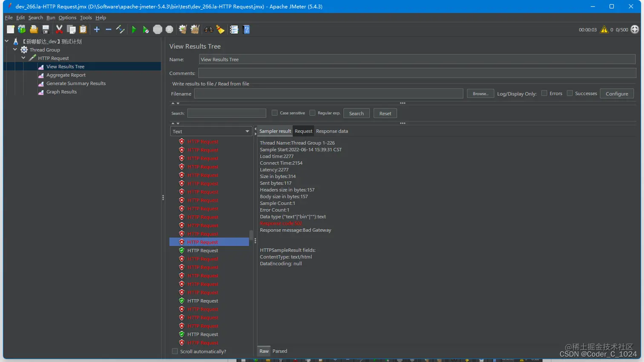
Task: Click the Name field View Results Tree
Action: click(417, 60)
